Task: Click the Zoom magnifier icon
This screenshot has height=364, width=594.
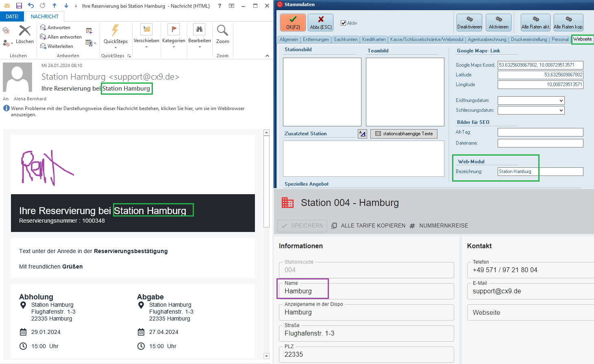Action: click(x=222, y=31)
